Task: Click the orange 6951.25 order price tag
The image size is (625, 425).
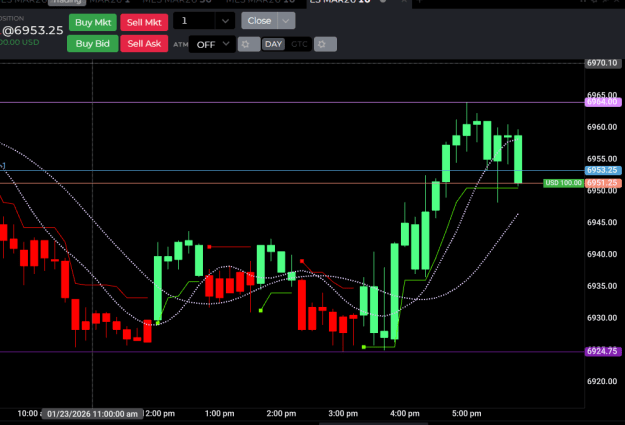Action: [603, 183]
